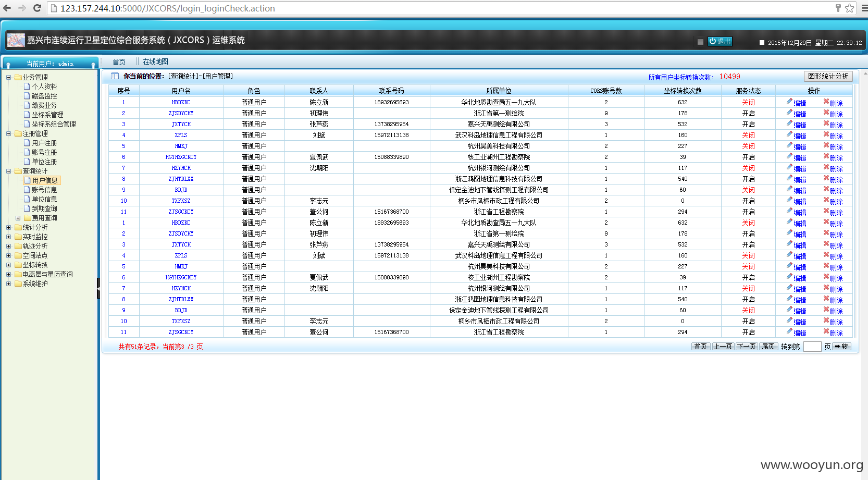Click the sidebar collapse handle
868x480 pixels.
pos(98,288)
